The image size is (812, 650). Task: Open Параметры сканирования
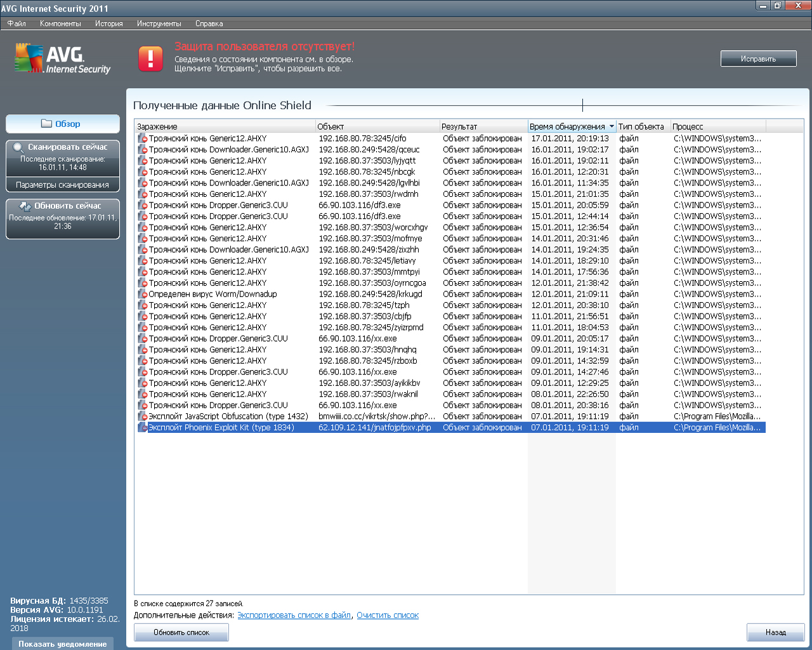(63, 185)
